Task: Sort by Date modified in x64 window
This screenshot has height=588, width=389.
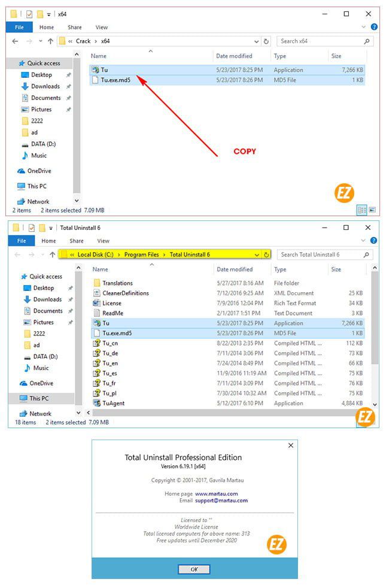Action: coord(234,56)
